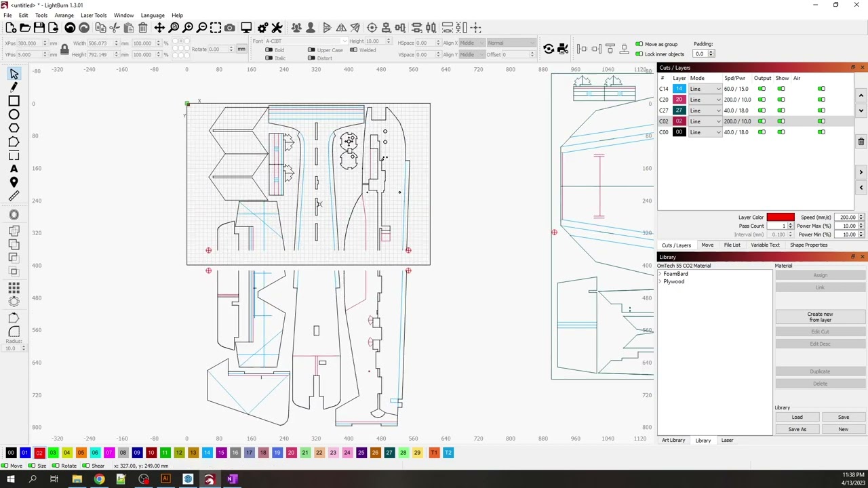Toggle Show for layer C00

[781, 132]
